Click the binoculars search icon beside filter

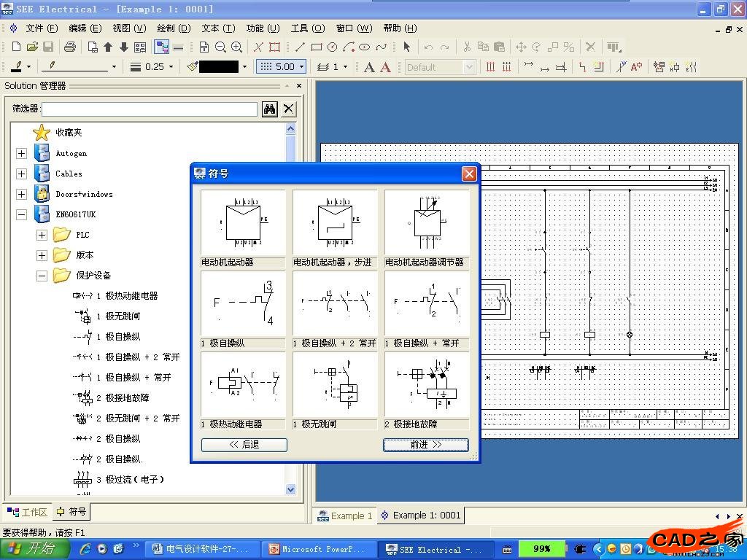[270, 109]
